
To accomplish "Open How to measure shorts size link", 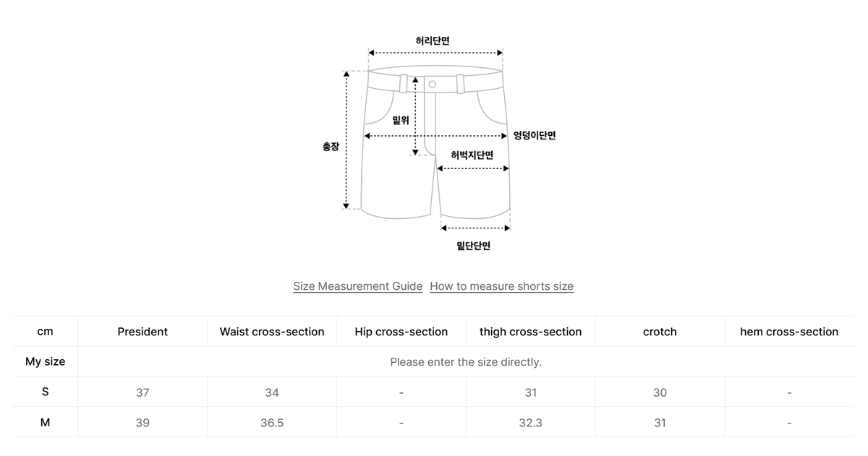I will 501,286.
